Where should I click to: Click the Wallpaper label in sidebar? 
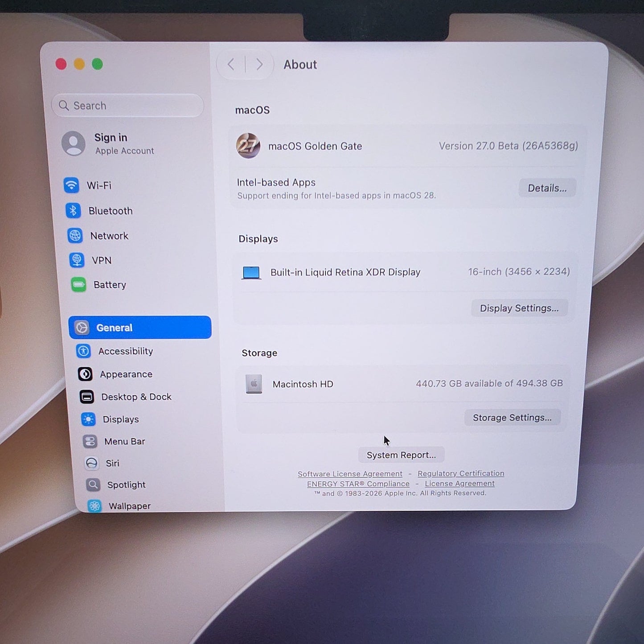click(130, 506)
